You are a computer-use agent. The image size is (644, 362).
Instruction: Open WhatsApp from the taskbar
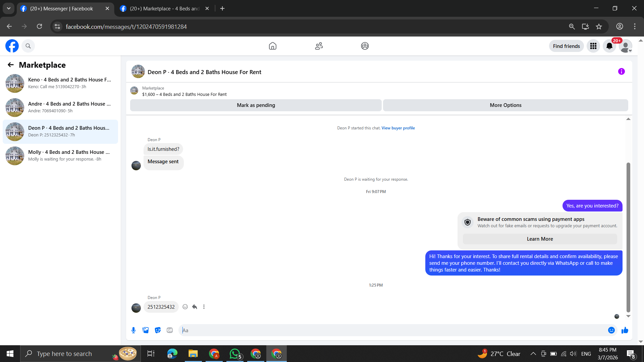(235, 354)
